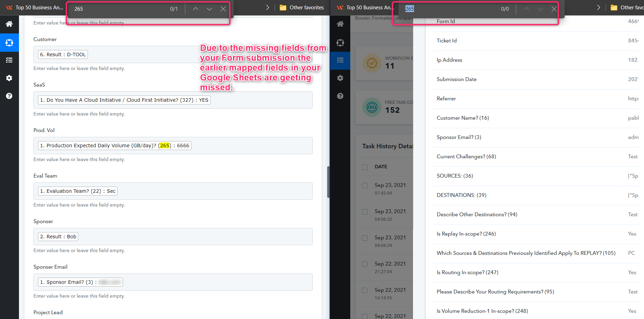The width and height of the screenshot is (644, 319).
Task: Click the 'Ip Address' row label
Action: tap(449, 60)
